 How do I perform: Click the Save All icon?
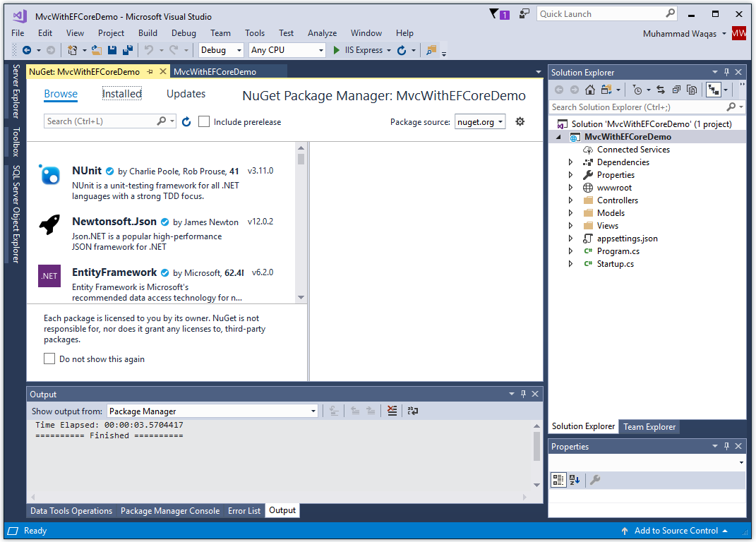(x=128, y=50)
